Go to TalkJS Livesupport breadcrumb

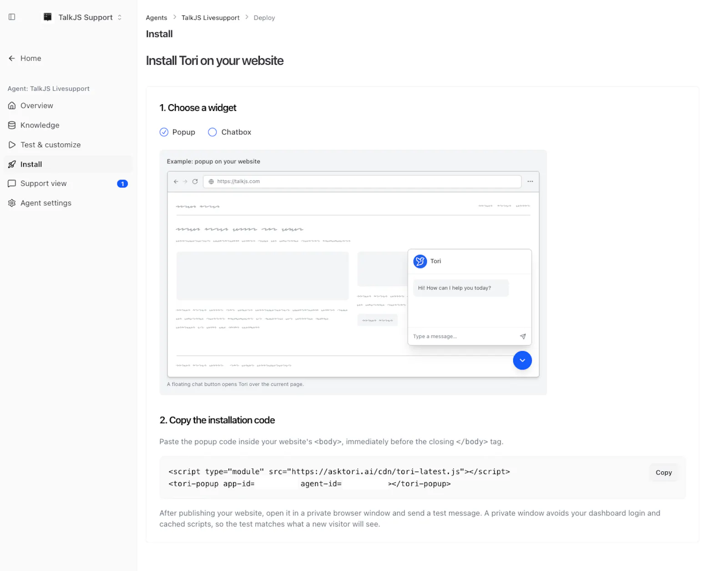[210, 18]
